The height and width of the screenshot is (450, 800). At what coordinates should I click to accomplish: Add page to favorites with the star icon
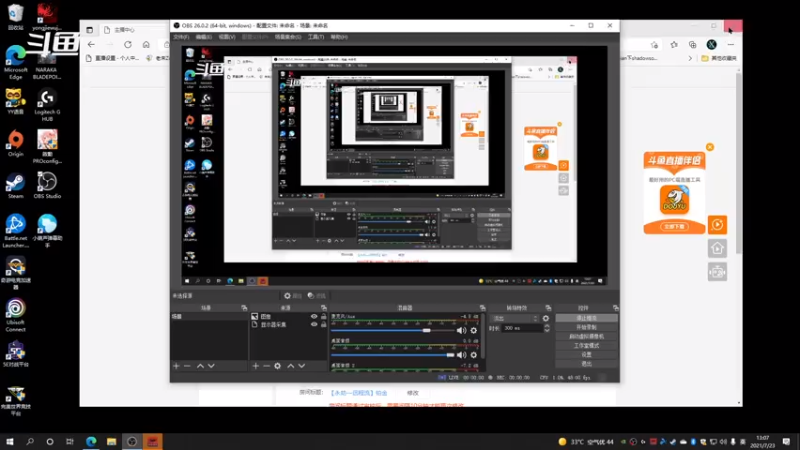click(x=655, y=44)
